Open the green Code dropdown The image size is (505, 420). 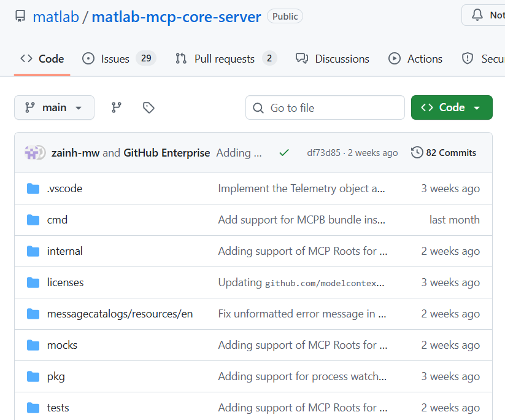(x=452, y=107)
